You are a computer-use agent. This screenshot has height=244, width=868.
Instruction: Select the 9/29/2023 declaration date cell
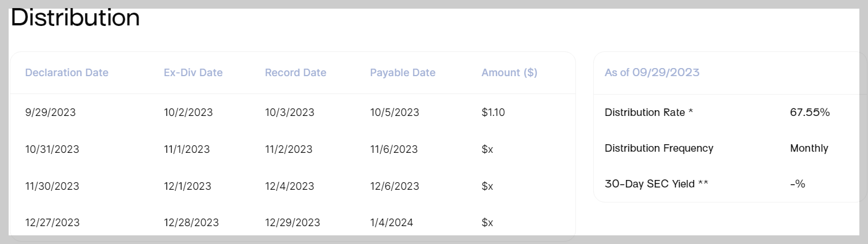(50, 112)
